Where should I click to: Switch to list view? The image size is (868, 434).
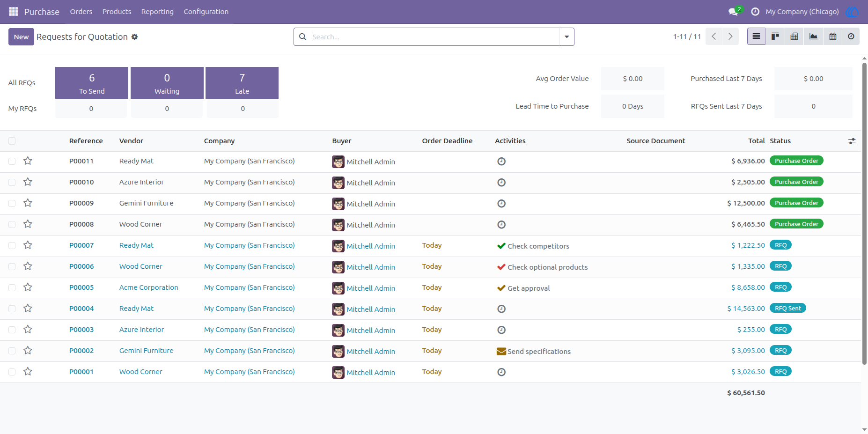click(756, 37)
